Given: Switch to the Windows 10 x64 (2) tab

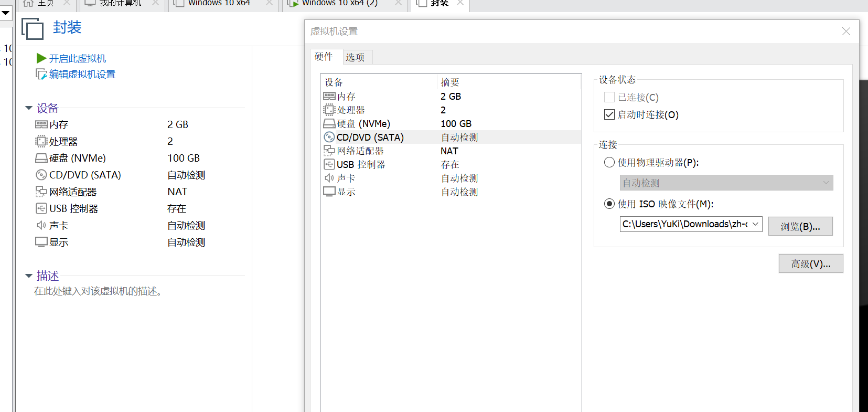Looking at the screenshot, I should (339, 3).
